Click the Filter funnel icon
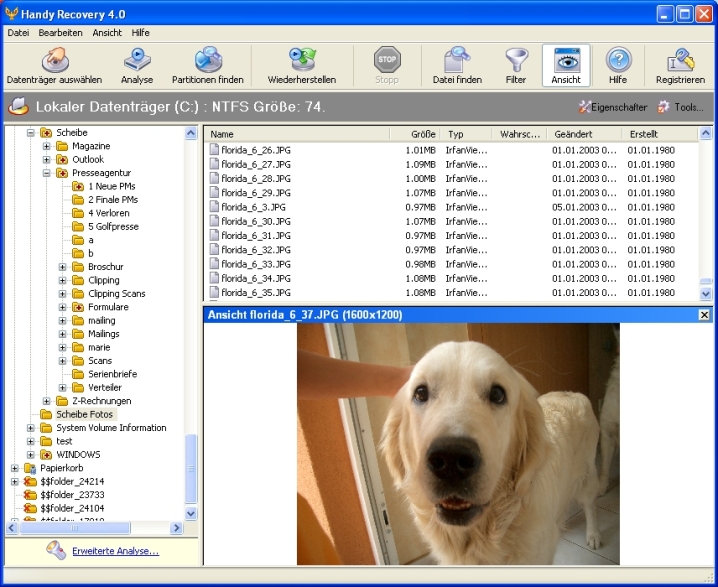The height and width of the screenshot is (587, 718). (516, 60)
